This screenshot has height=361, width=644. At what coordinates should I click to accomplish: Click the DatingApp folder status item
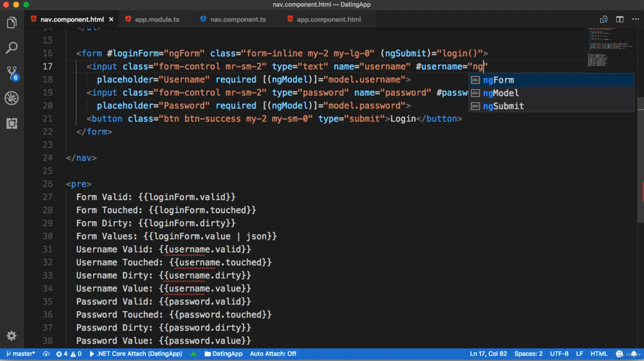tap(223, 354)
